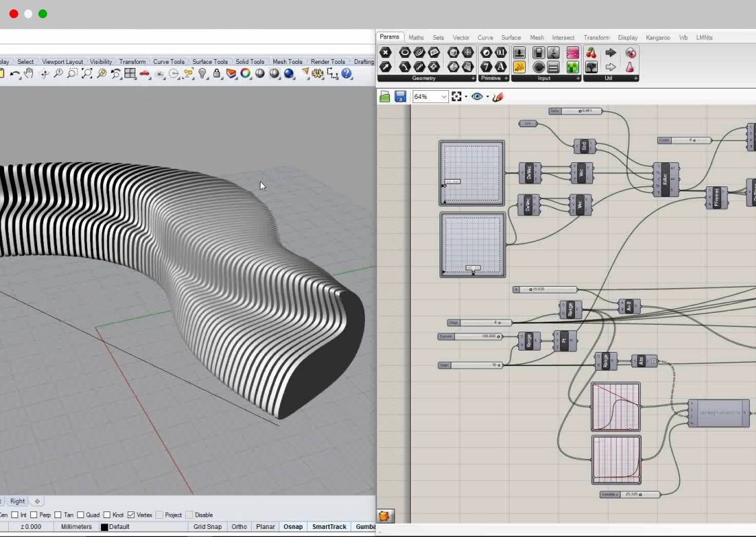Click the lock icon in Rhino toolbar
Screen dimensions: 756x537
point(216,73)
